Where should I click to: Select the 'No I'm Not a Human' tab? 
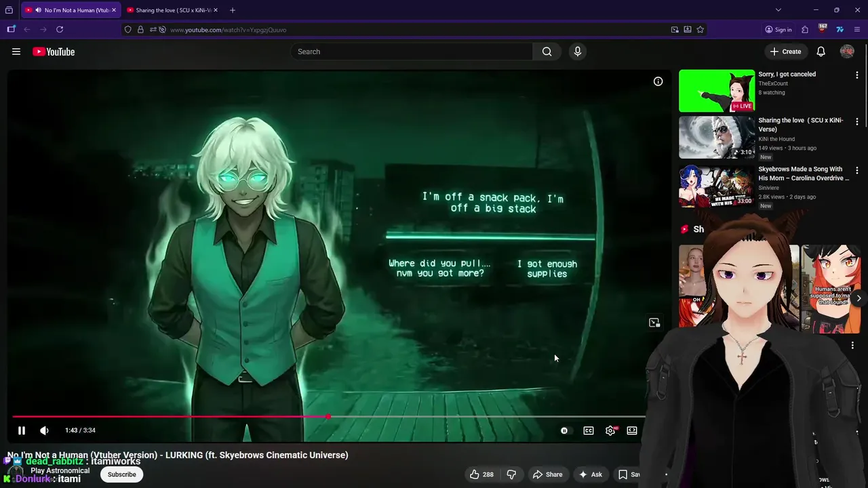[x=72, y=10]
